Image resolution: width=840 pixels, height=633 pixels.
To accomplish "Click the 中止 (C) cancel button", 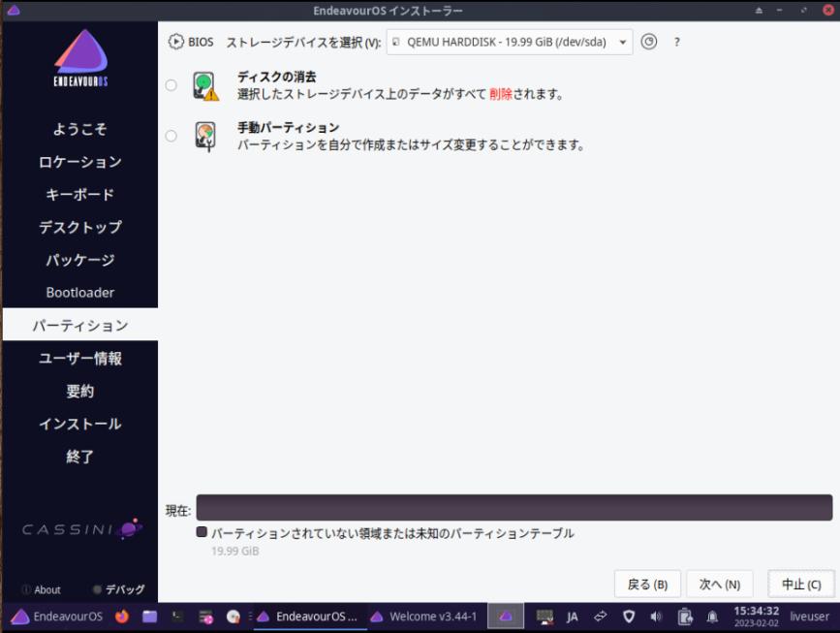I will (801, 585).
